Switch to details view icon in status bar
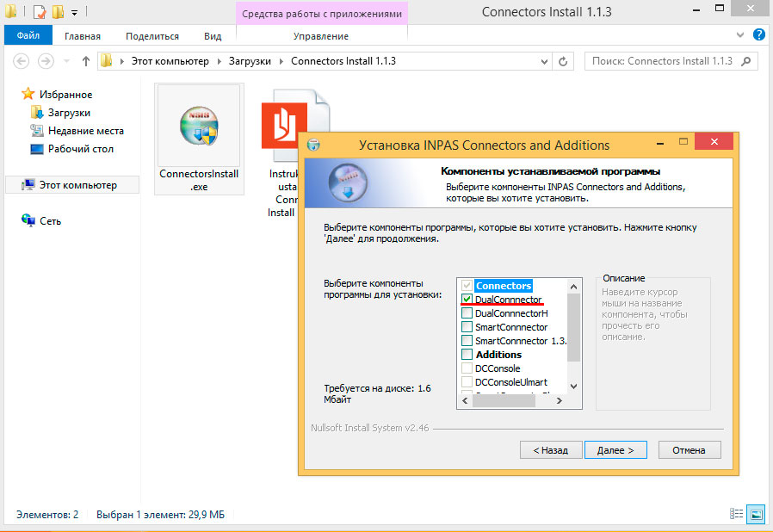Screen dimensions: 773x532 [736, 514]
